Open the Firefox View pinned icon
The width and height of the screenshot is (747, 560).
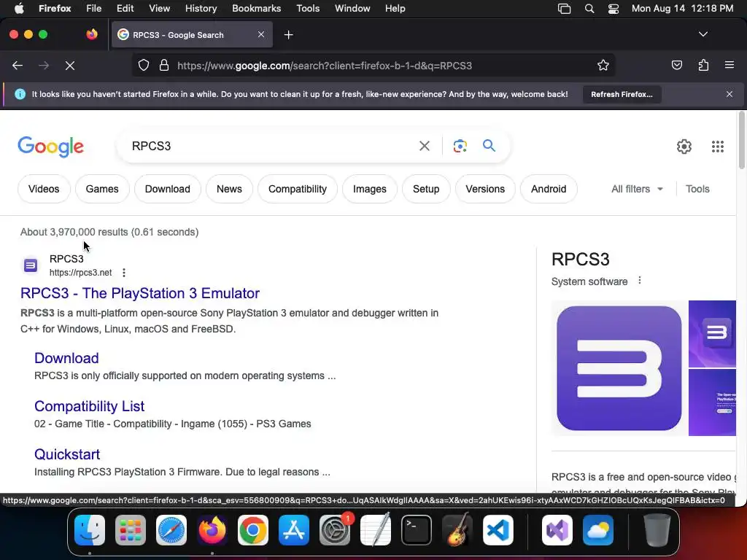tap(92, 34)
